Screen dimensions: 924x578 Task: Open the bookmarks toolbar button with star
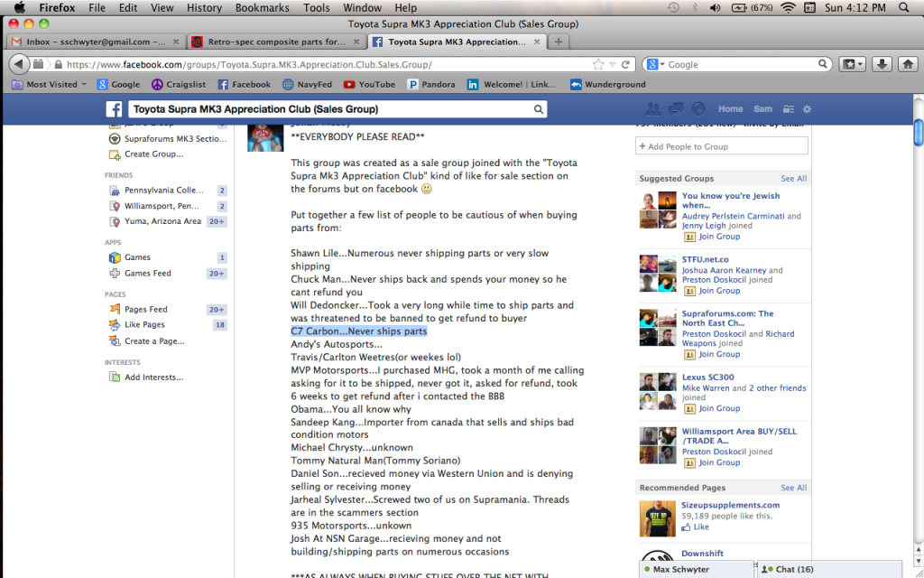(852, 64)
